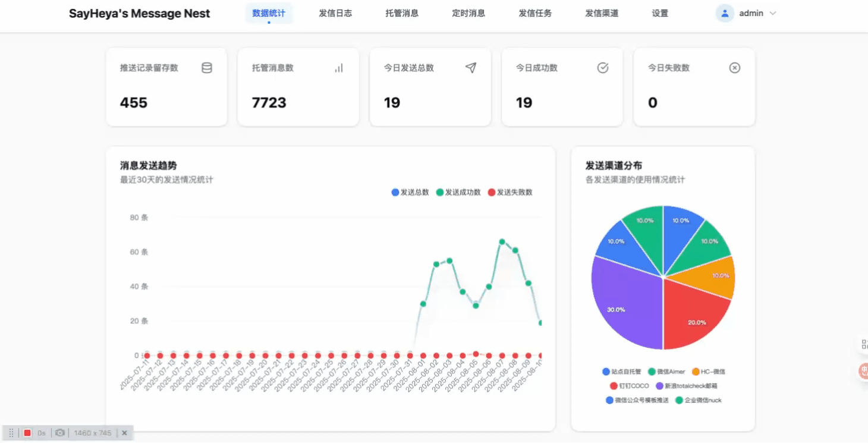Click the admin user avatar icon
868x443 pixels.
tap(725, 13)
